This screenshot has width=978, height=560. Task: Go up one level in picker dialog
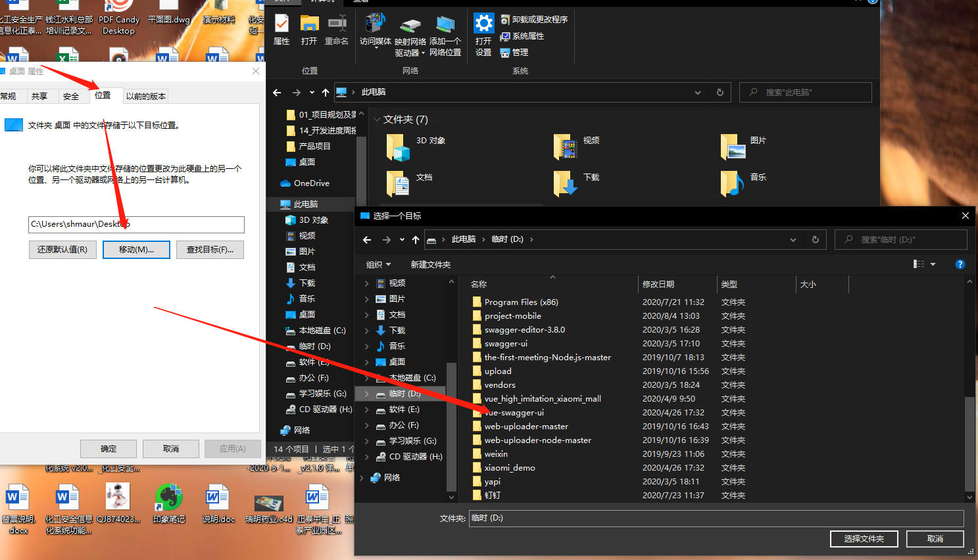click(416, 240)
